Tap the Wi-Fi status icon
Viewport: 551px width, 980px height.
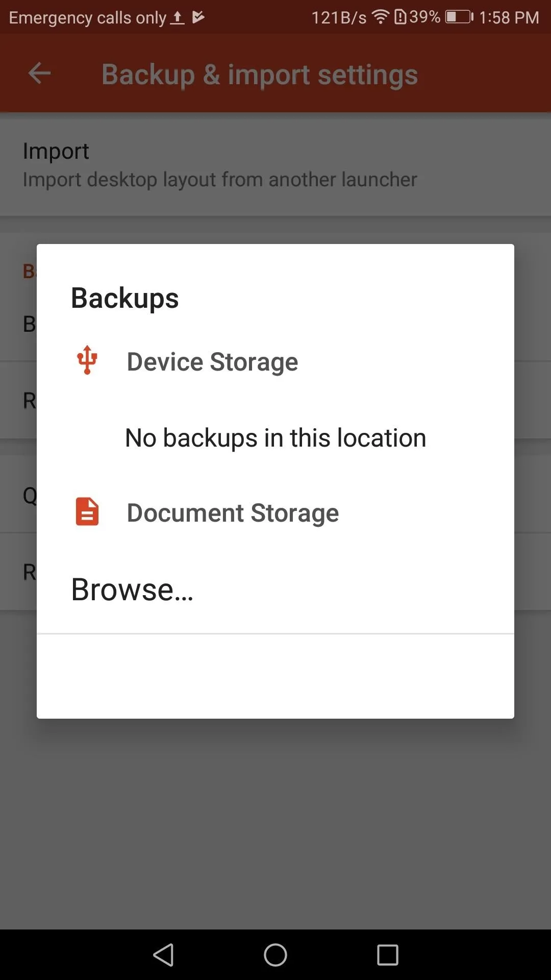[380, 17]
